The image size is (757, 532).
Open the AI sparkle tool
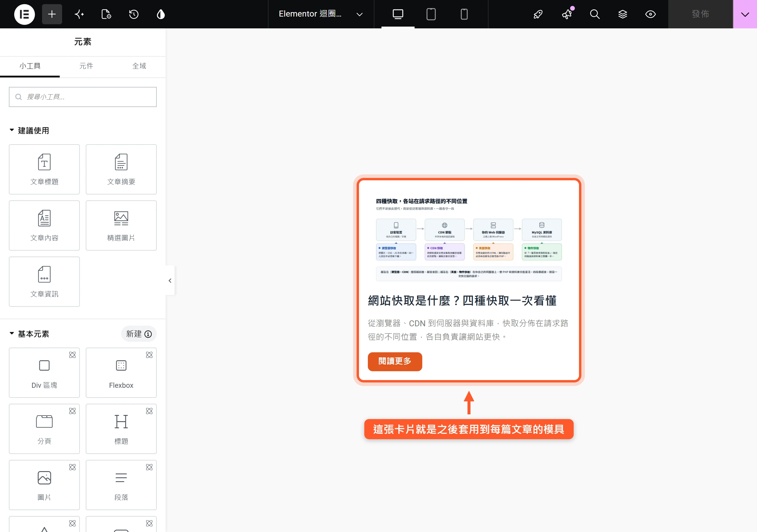[x=79, y=14]
